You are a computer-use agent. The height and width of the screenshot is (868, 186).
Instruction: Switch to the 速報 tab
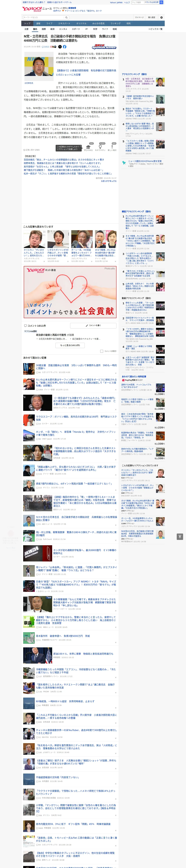click(38, 24)
